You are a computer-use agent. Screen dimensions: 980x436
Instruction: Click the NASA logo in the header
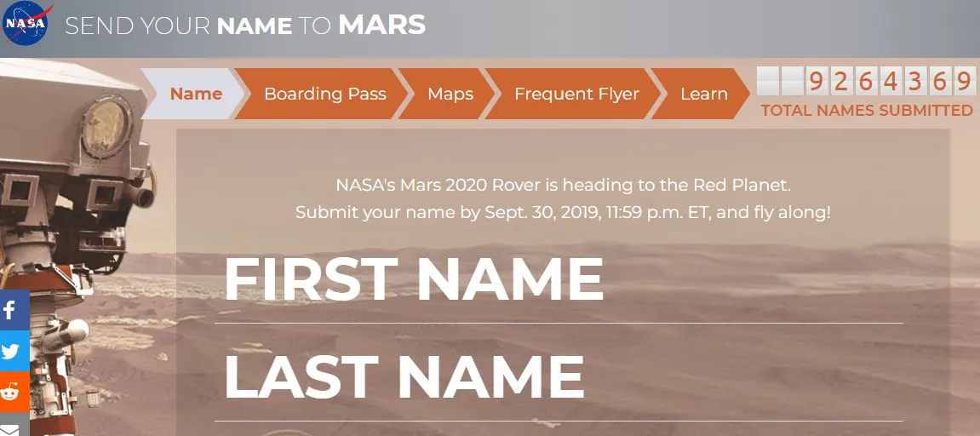point(26,23)
